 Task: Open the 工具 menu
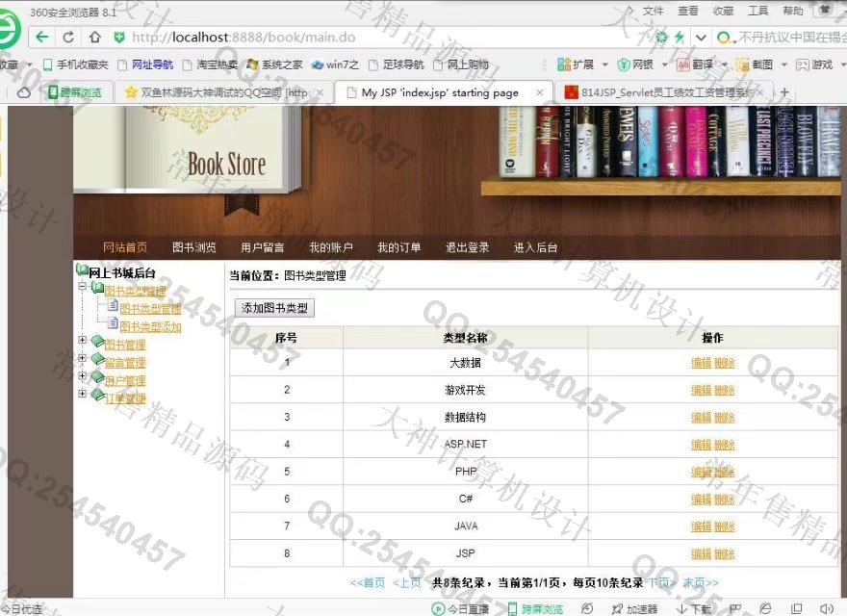pos(757,11)
